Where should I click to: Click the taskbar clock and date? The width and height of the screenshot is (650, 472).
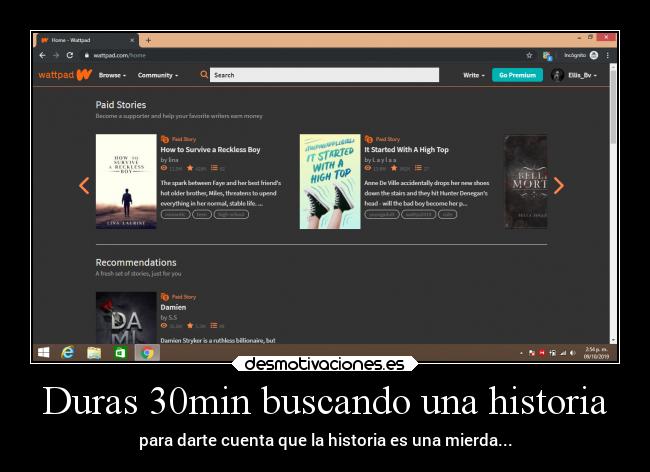pyautogui.click(x=596, y=353)
